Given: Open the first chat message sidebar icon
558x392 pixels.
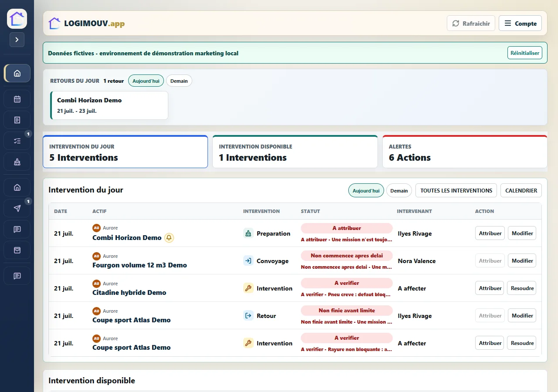Looking at the screenshot, I should click(17, 229).
